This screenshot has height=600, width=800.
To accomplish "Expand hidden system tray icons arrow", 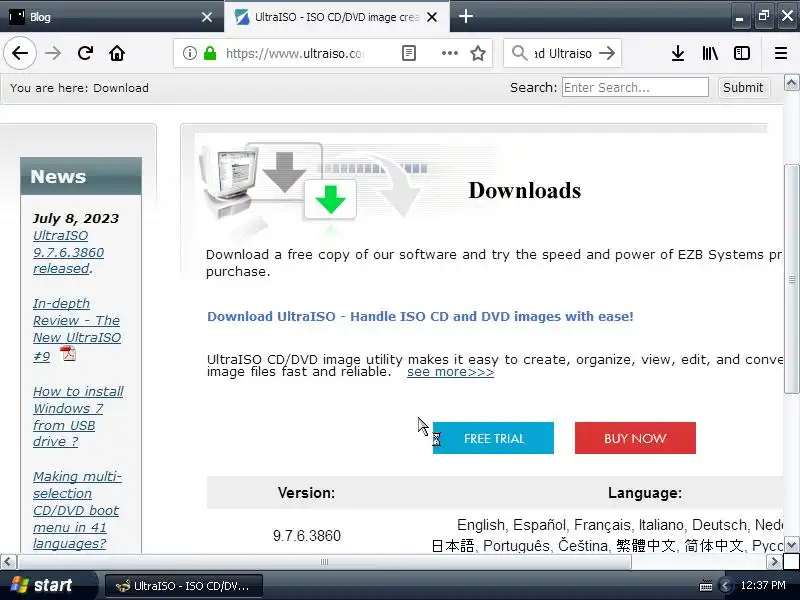I will [x=724, y=586].
